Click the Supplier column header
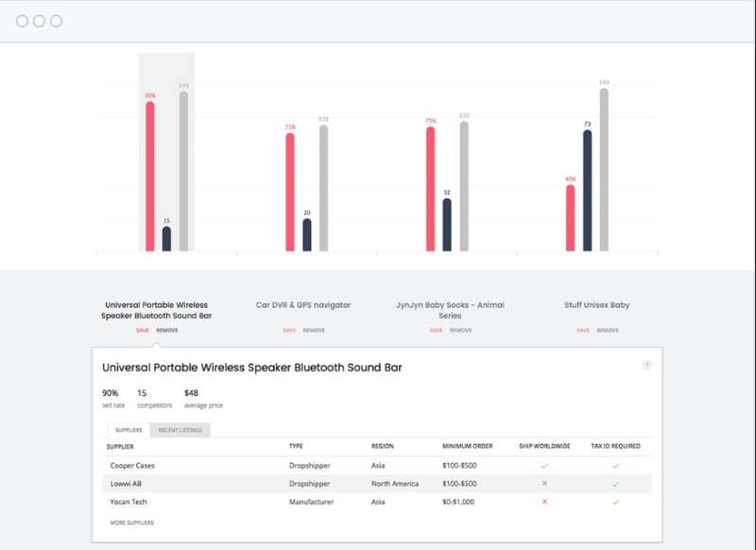This screenshot has width=756, height=550. 120,446
